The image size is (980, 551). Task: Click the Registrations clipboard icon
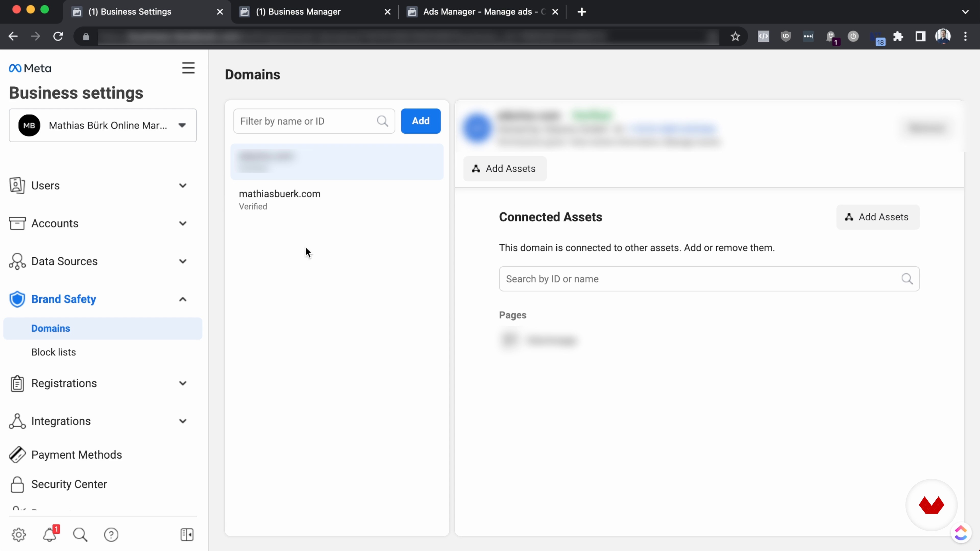point(17,383)
